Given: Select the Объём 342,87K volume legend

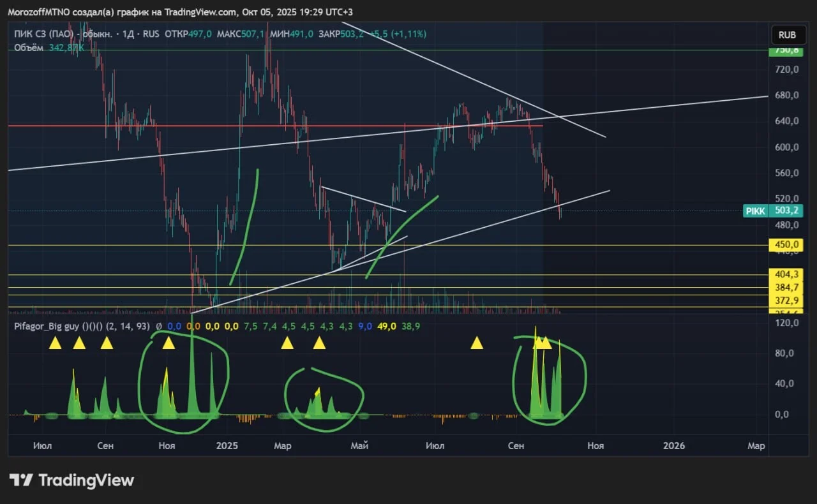Looking at the screenshot, I should point(49,48).
